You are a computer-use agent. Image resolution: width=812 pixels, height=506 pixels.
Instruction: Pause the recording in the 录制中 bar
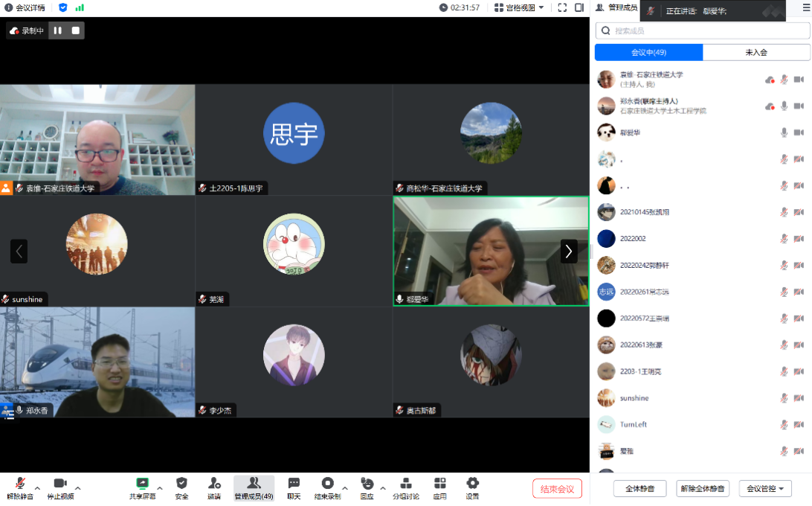(58, 31)
